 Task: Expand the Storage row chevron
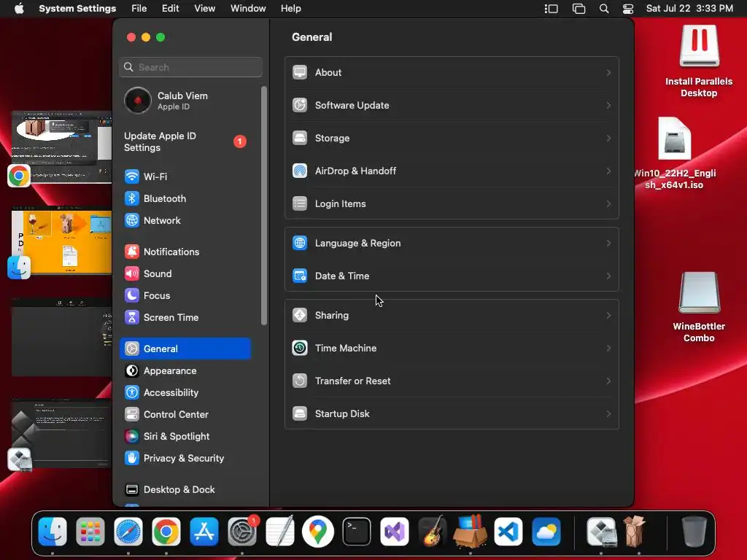(608, 138)
